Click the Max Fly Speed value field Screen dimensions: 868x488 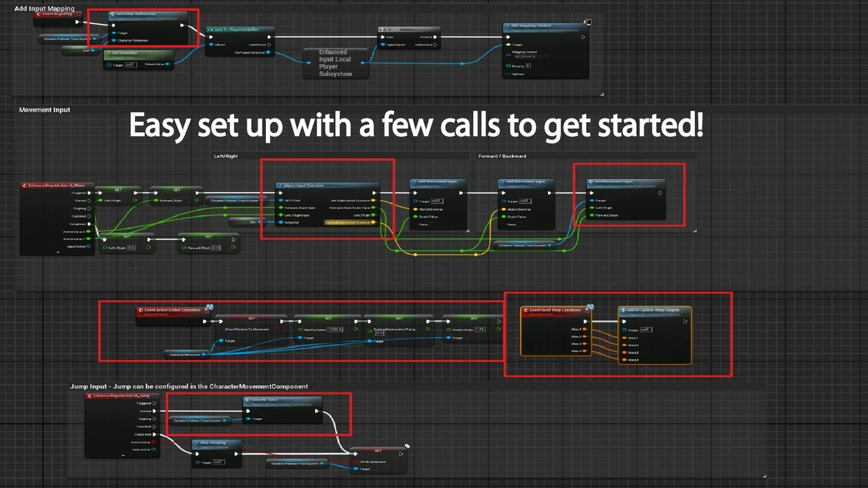pos(334,329)
